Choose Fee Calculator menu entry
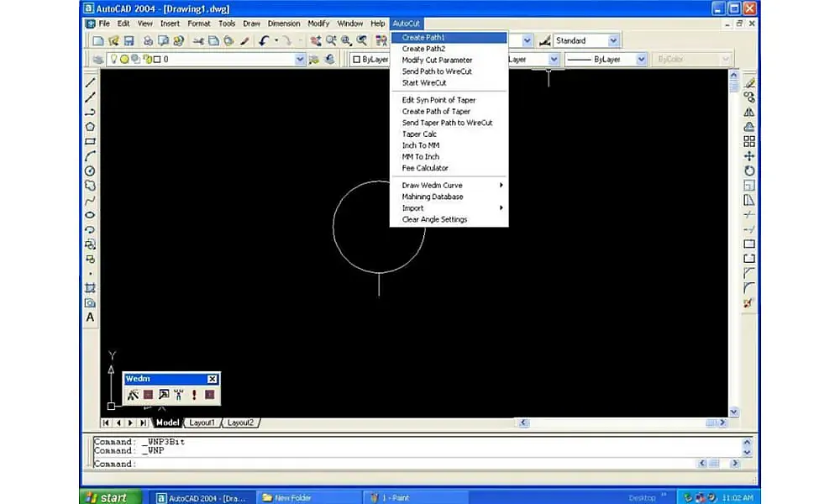 449,168
